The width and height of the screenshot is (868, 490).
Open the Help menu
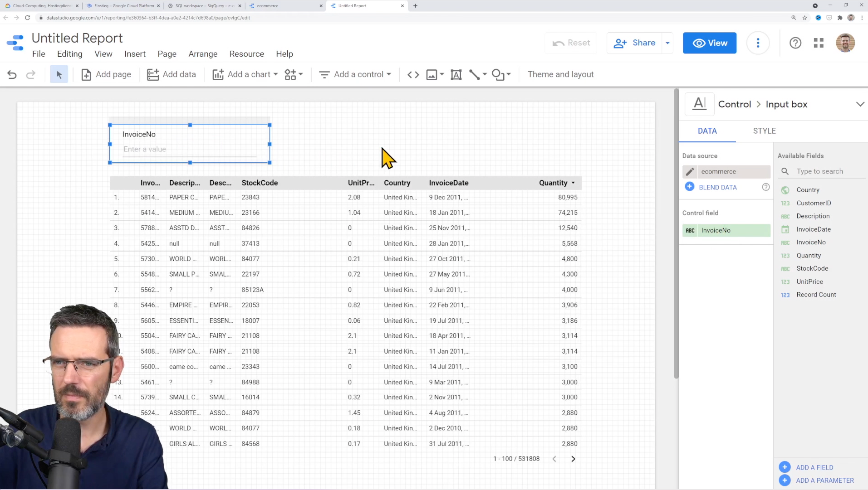[x=284, y=54]
